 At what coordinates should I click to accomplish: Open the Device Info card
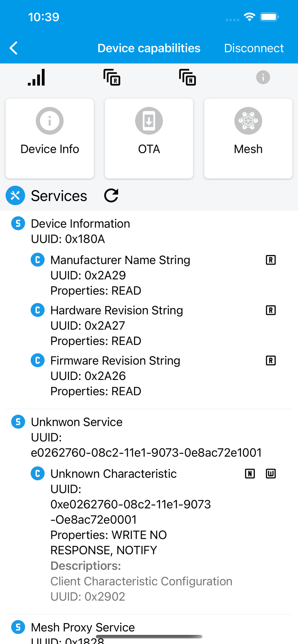point(50,138)
